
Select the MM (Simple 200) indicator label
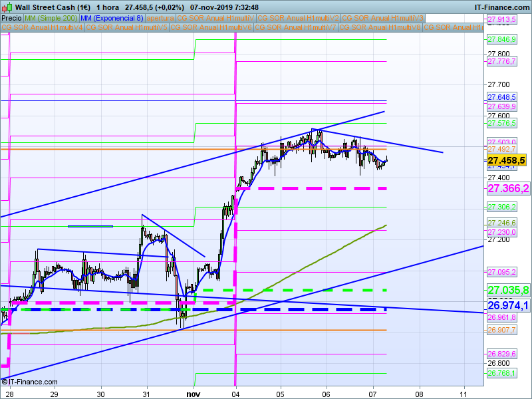(x=51, y=18)
